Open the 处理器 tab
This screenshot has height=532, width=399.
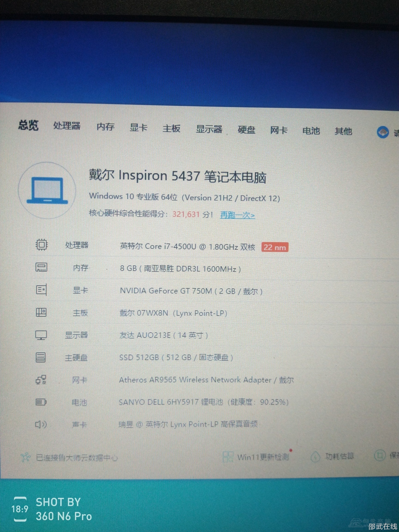tap(67, 126)
